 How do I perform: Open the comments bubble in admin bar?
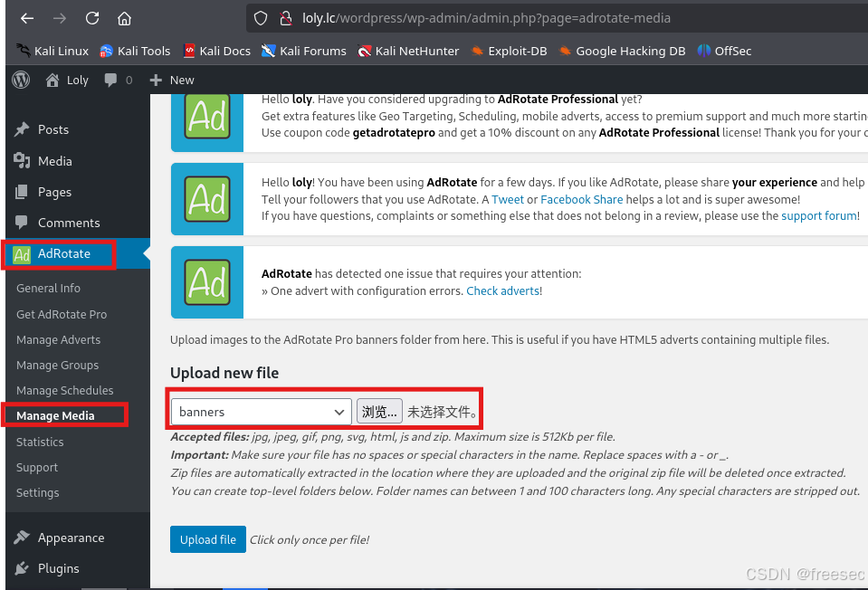coord(118,81)
